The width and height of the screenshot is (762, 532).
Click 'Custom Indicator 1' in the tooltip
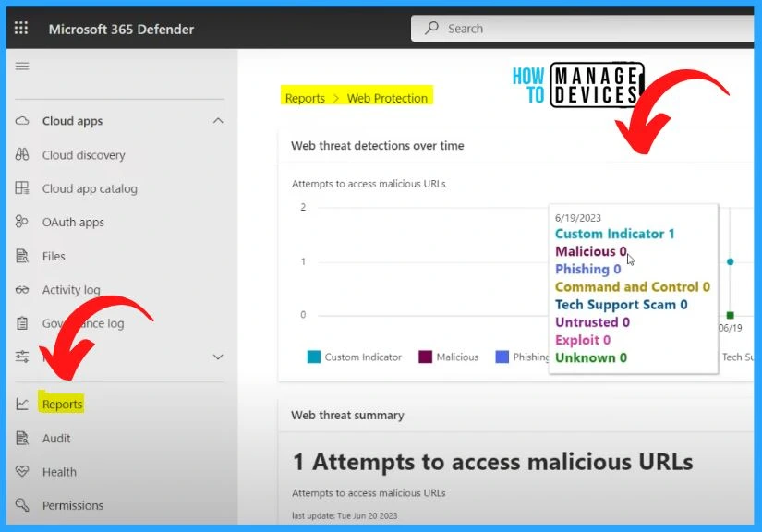615,234
